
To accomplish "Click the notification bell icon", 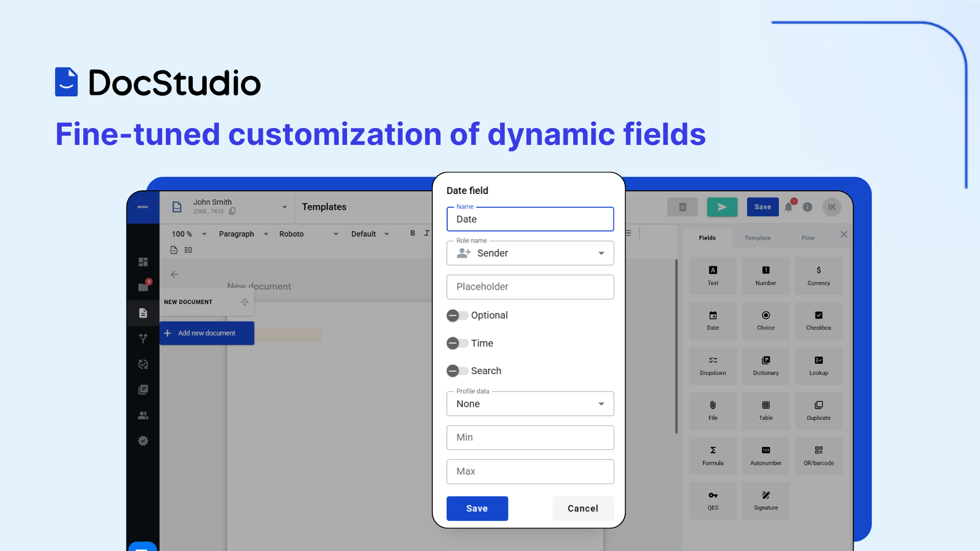I will click(x=789, y=207).
